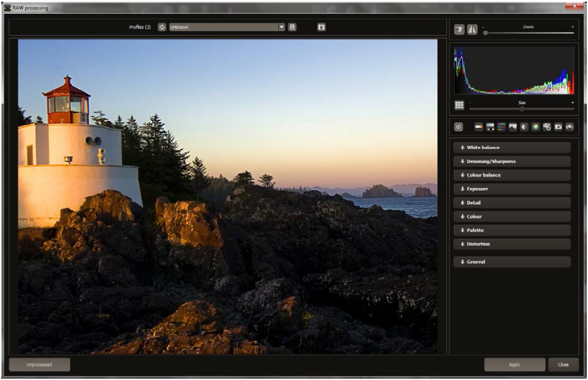588x380 pixels.
Task: Click the RGB histogram display
Action: point(514,70)
